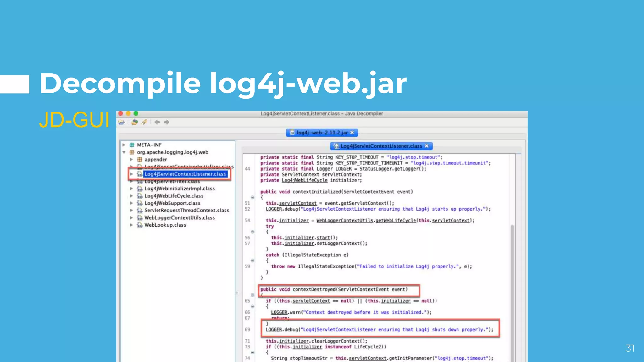The height and width of the screenshot is (362, 644).
Task: Select ServletRequestThreadContext.class in tree
Action: click(187, 210)
